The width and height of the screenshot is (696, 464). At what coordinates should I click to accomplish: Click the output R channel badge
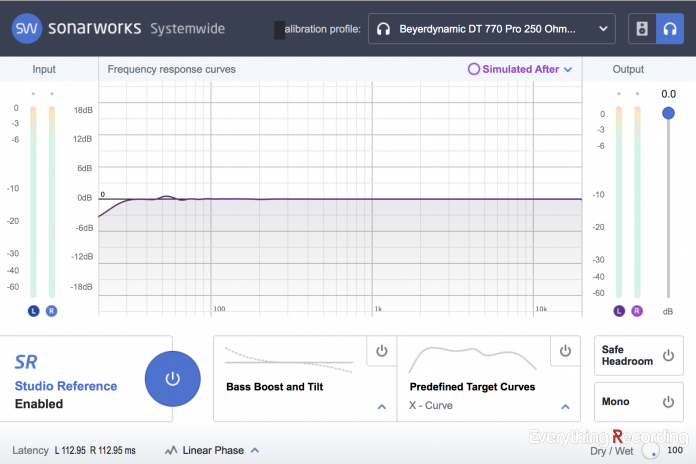(x=637, y=311)
